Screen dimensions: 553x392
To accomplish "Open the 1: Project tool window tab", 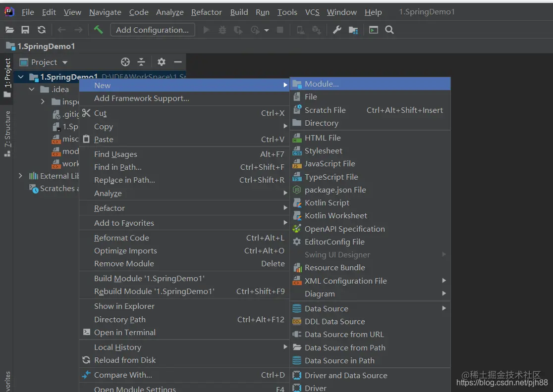I will coord(7,78).
